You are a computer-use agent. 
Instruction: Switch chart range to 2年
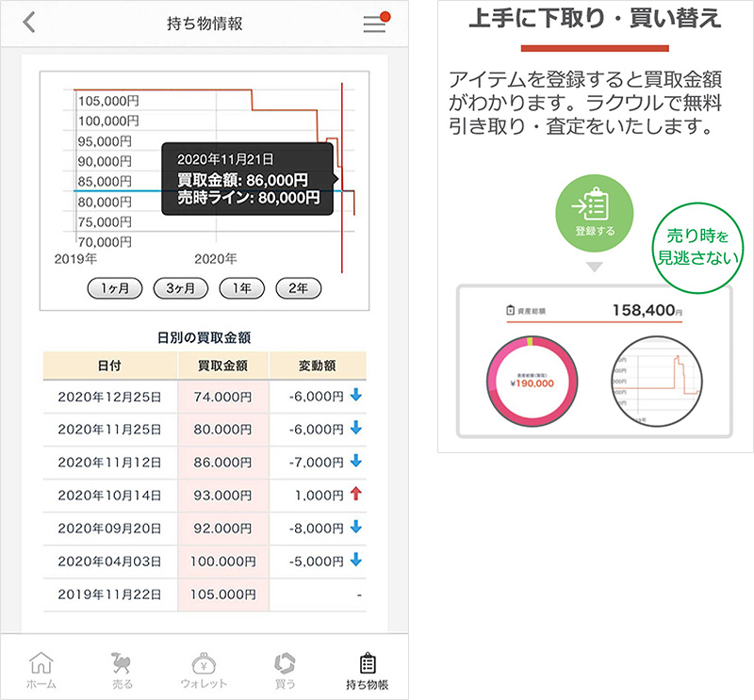point(299,289)
